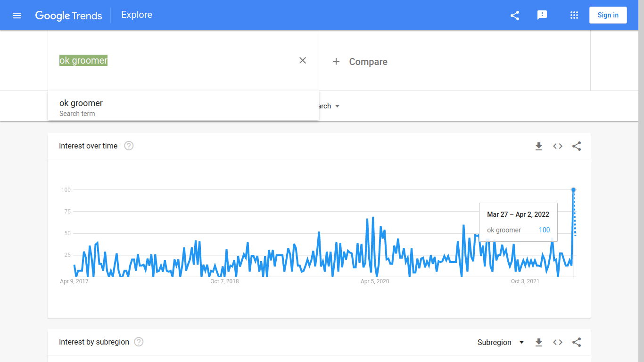This screenshot has height=362, width=644.
Task: Click the tooltip date 'Mar 27 – Apr 2, 2022'
Action: pos(518,214)
